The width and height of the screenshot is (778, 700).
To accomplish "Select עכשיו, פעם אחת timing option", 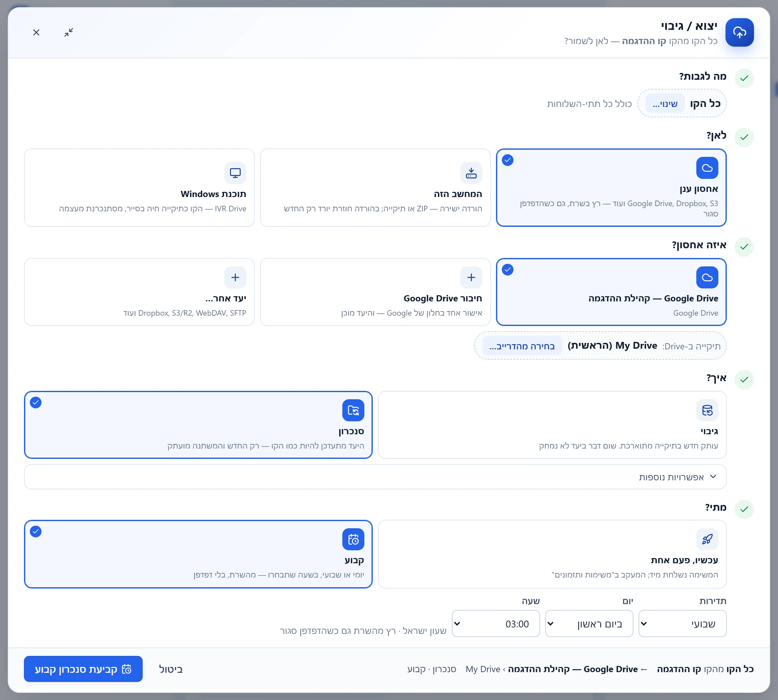I will point(552,554).
